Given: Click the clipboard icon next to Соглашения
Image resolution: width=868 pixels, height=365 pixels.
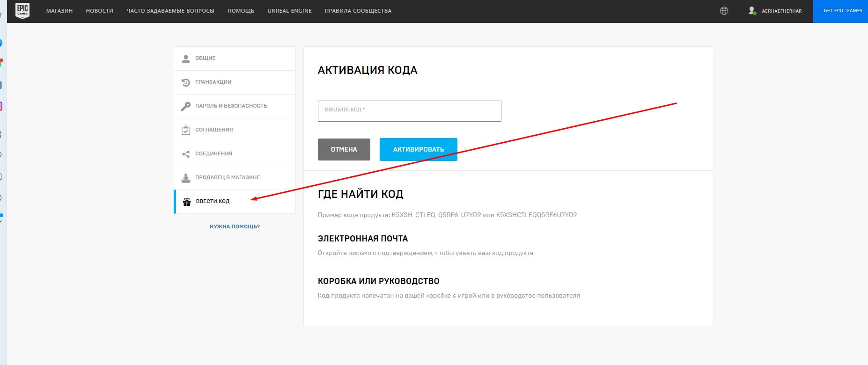Looking at the screenshot, I should [x=186, y=130].
